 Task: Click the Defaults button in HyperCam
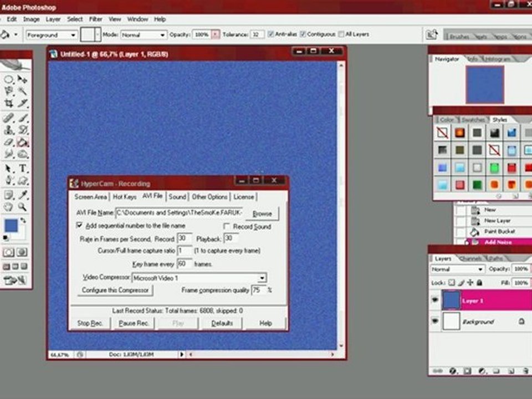click(x=222, y=323)
